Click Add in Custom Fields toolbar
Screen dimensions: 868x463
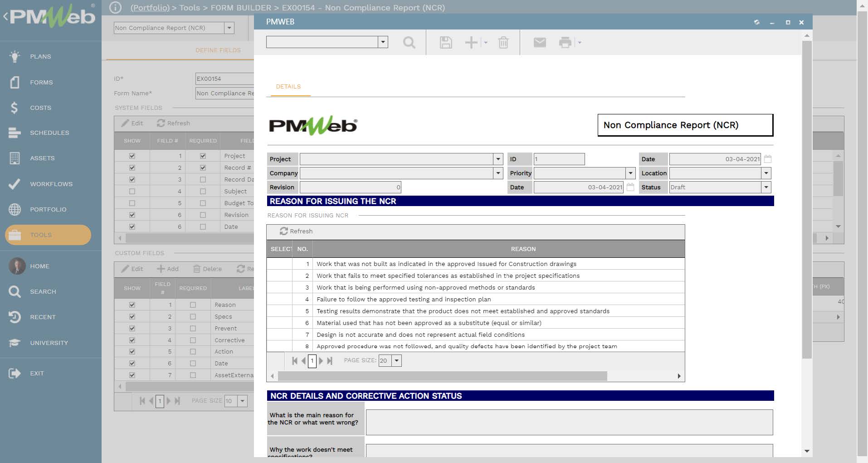pos(167,269)
